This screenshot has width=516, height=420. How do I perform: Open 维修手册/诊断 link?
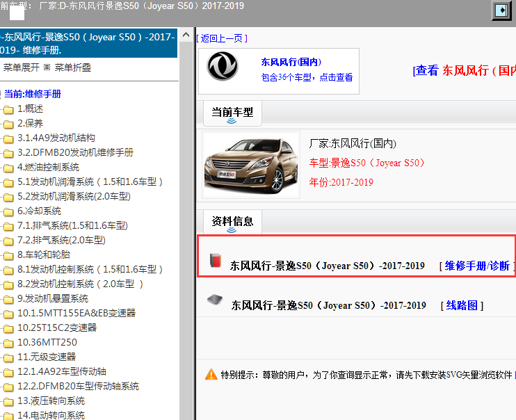coord(477,266)
